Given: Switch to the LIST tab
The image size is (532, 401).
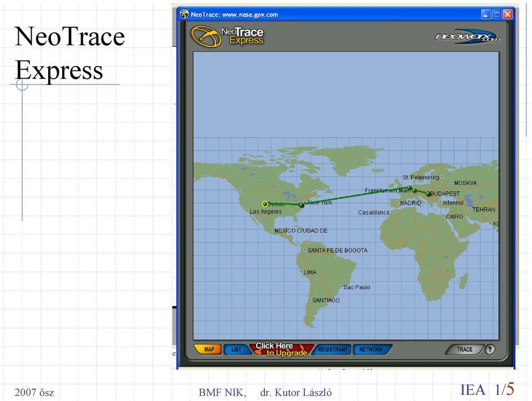Looking at the screenshot, I should pos(236,349).
